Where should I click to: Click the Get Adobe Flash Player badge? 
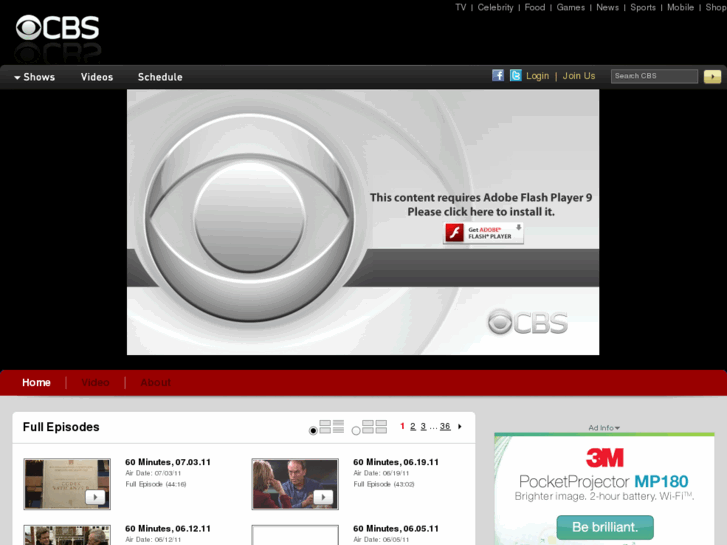click(x=484, y=233)
